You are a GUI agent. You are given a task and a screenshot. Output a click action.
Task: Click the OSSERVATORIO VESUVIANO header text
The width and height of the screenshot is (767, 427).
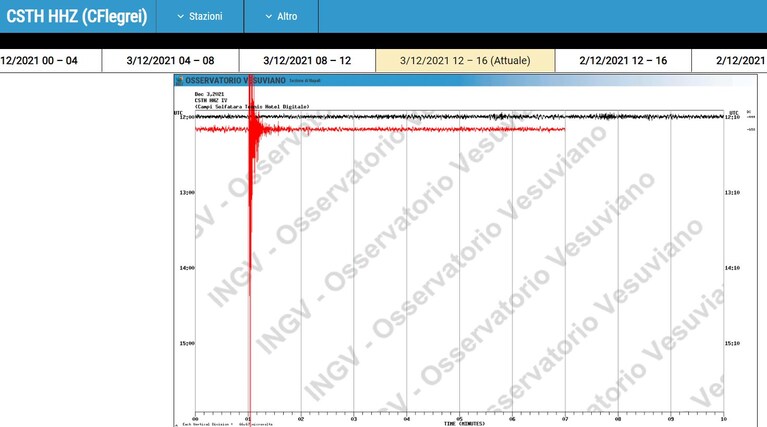tap(235, 80)
